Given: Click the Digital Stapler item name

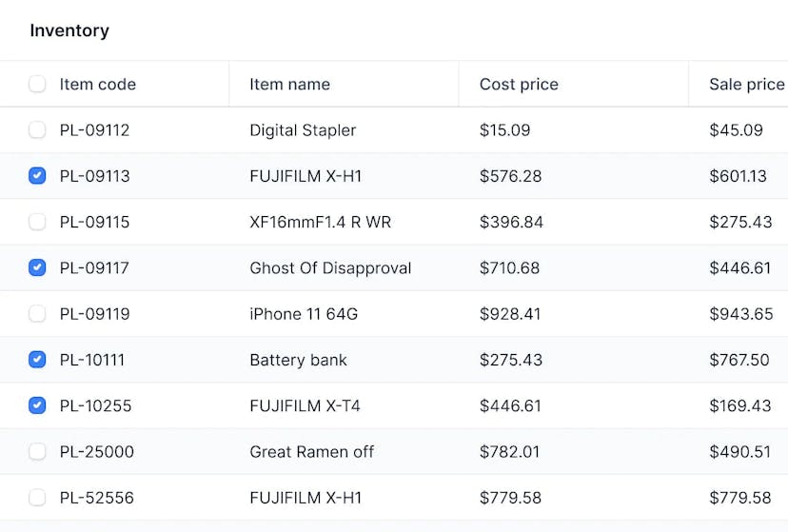Looking at the screenshot, I should click(x=303, y=129).
